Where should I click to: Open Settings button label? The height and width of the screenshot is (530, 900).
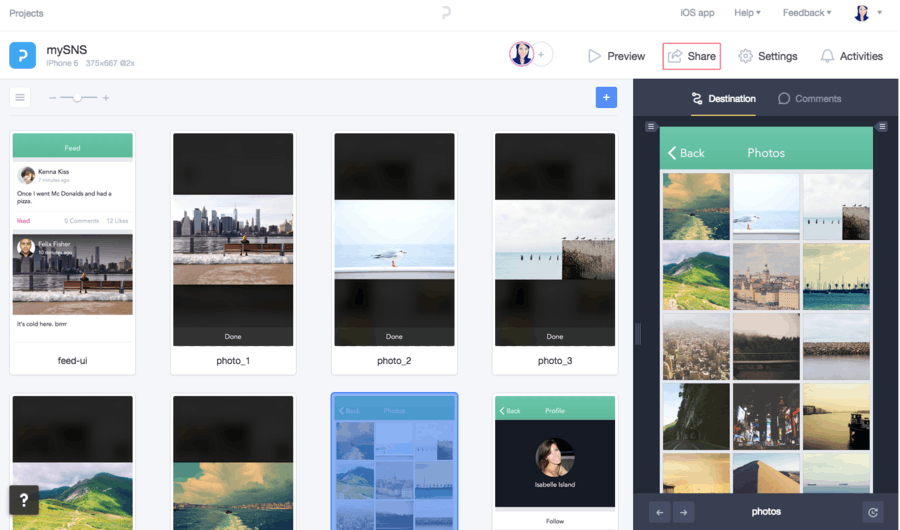tap(777, 56)
